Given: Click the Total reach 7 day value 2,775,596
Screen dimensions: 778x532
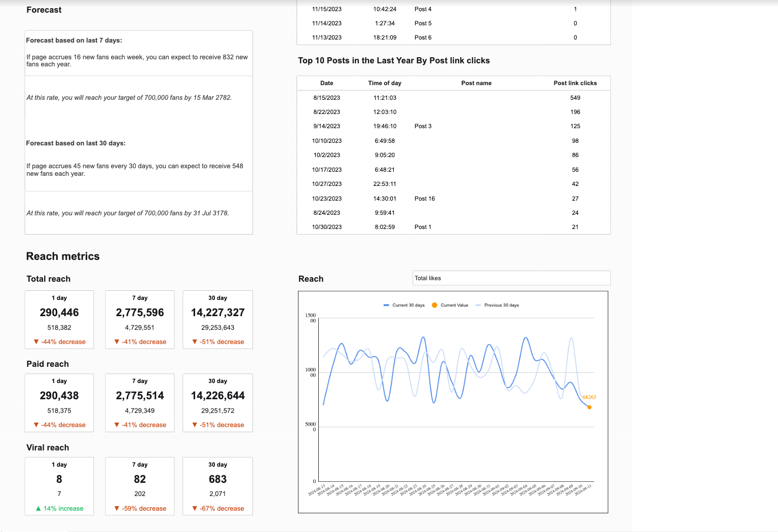Looking at the screenshot, I should pos(140,313).
